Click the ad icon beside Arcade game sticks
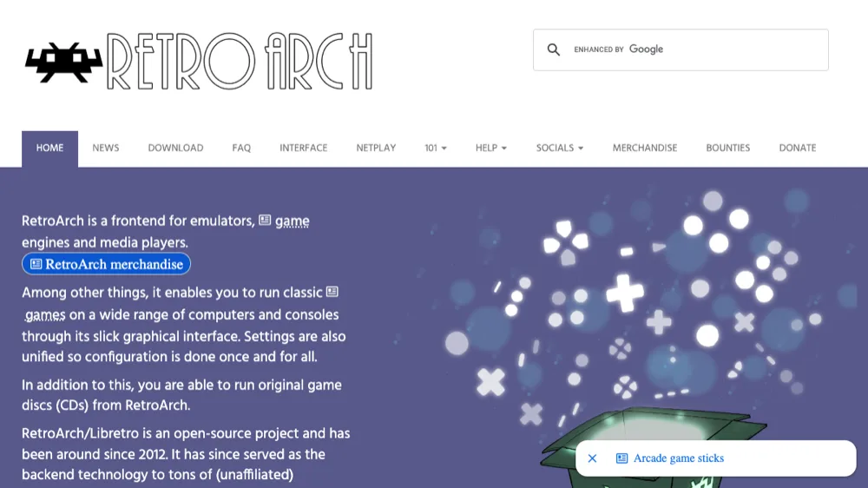The height and width of the screenshot is (488, 868). (x=621, y=458)
